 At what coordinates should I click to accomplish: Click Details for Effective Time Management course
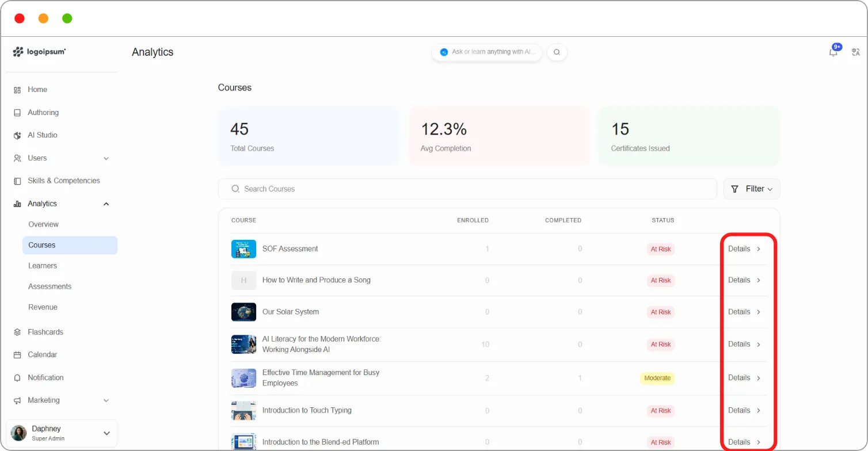tap(744, 378)
